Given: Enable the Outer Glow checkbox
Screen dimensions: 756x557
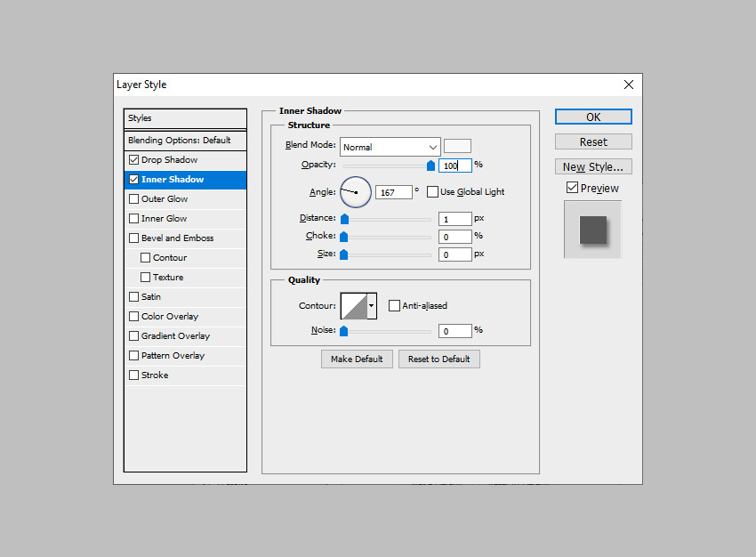Looking at the screenshot, I should 134,199.
